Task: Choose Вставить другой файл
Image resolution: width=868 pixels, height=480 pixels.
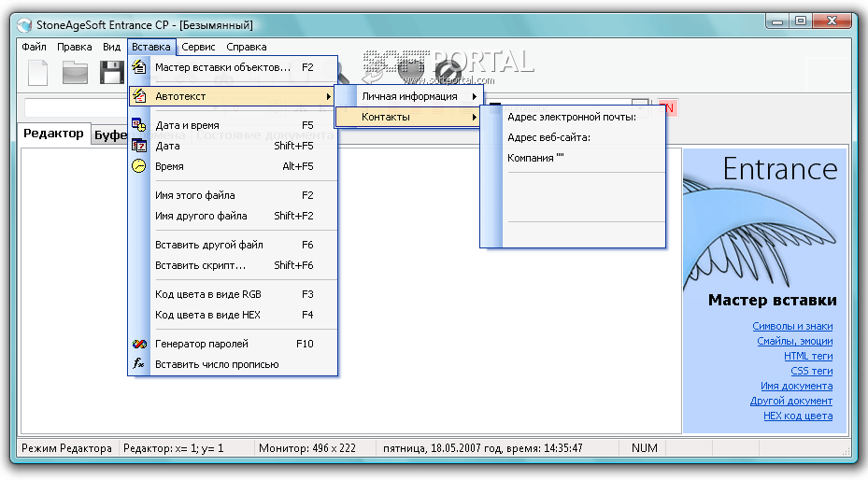Action: coord(233,245)
